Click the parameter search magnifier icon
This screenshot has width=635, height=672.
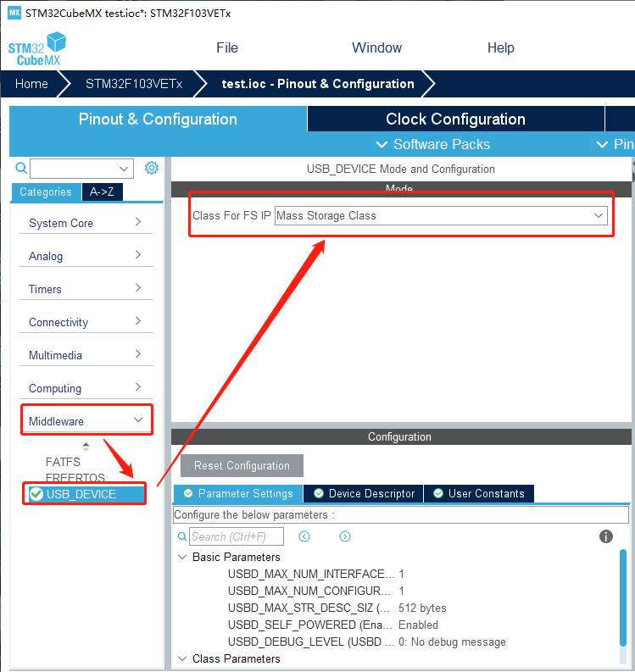tap(182, 536)
